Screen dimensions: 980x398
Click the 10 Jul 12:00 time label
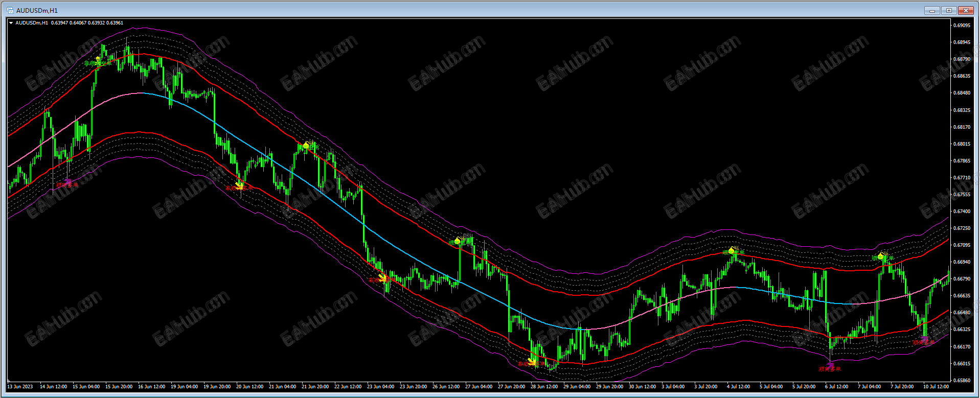point(936,387)
